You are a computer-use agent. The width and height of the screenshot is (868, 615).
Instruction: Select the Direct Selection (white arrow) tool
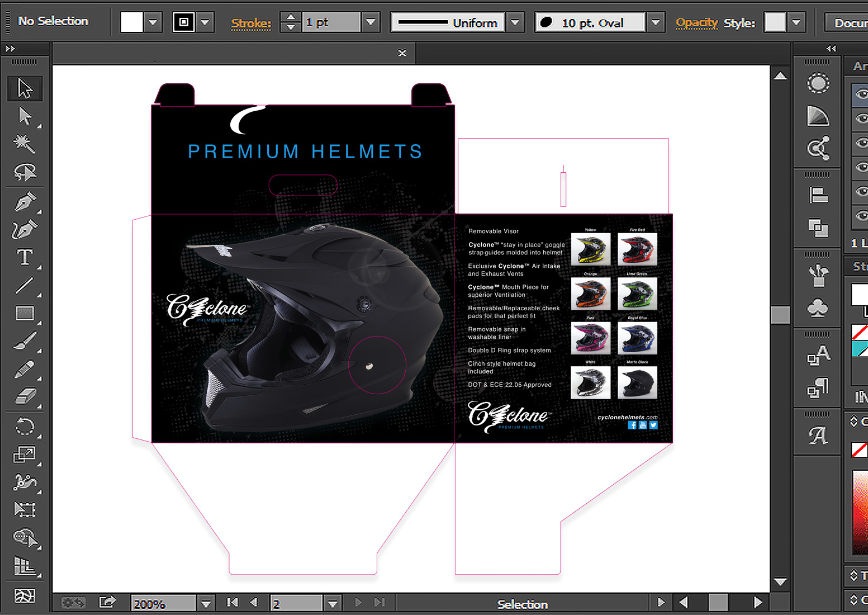tap(25, 116)
